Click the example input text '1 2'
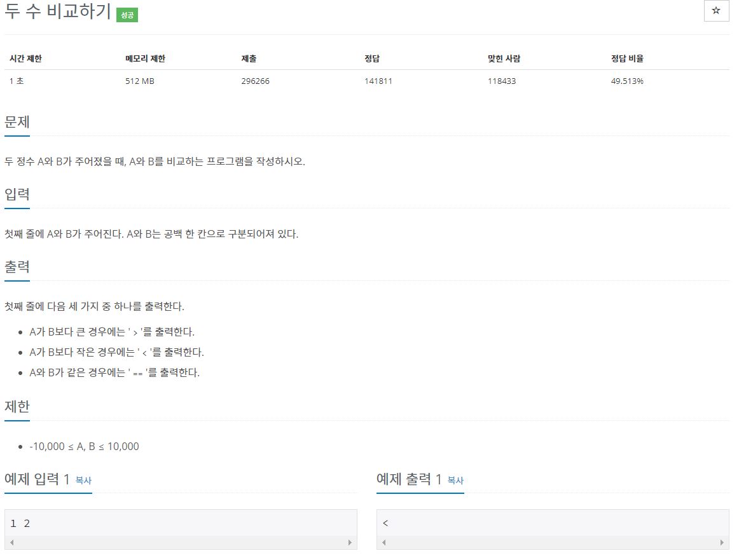The height and width of the screenshot is (560, 739). tap(20, 523)
